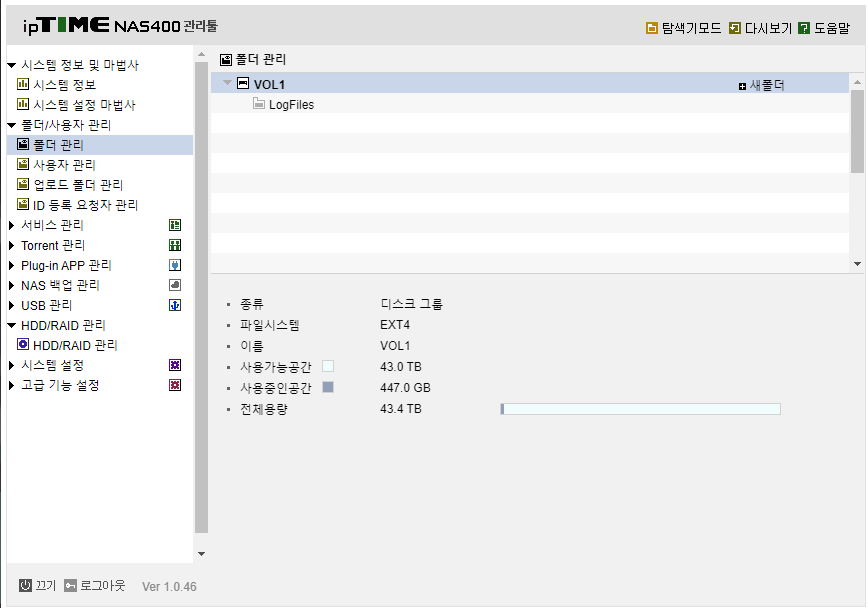Click the purple 시스템 설정 category icon
This screenshot has width=868, height=608.
tap(175, 365)
